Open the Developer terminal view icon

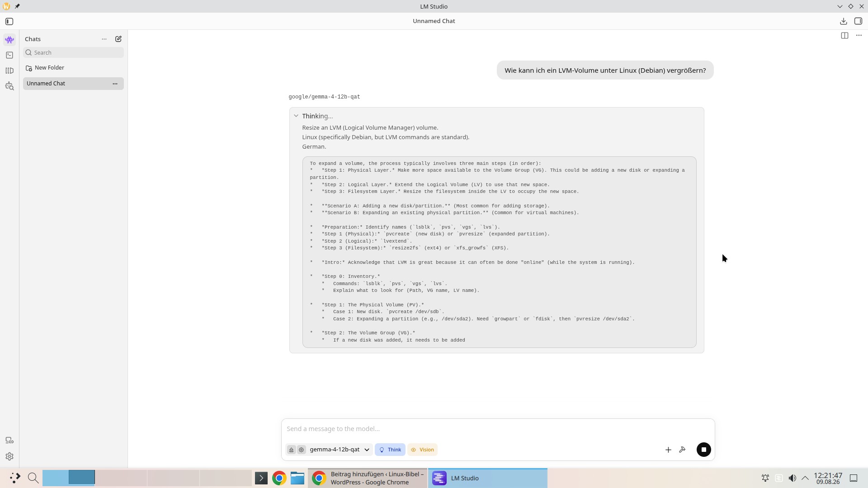[x=9, y=55]
